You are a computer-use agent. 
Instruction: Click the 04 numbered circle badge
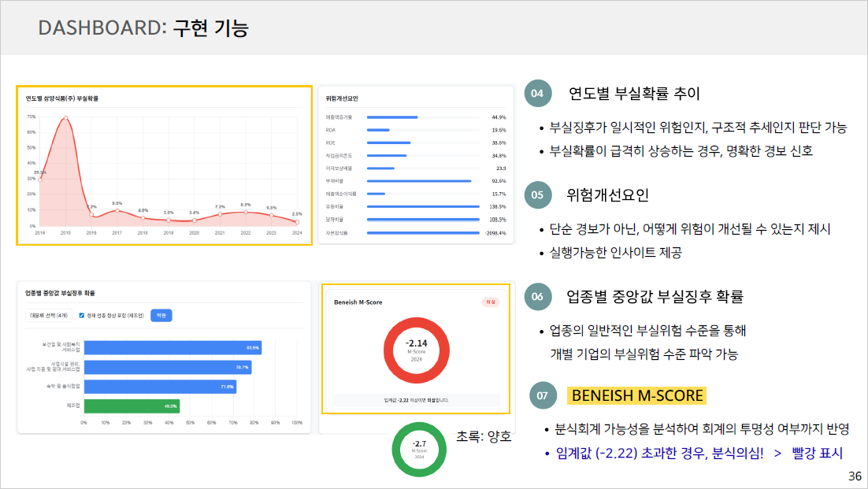click(537, 94)
